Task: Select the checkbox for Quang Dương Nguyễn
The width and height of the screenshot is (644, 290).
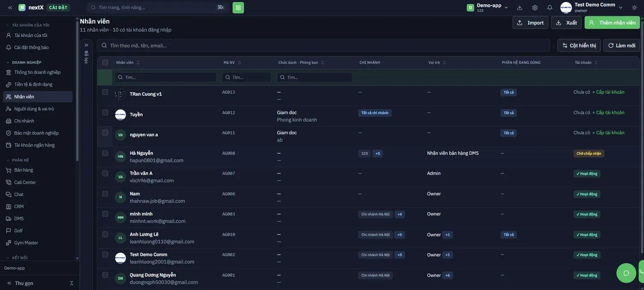Action: 105,275
